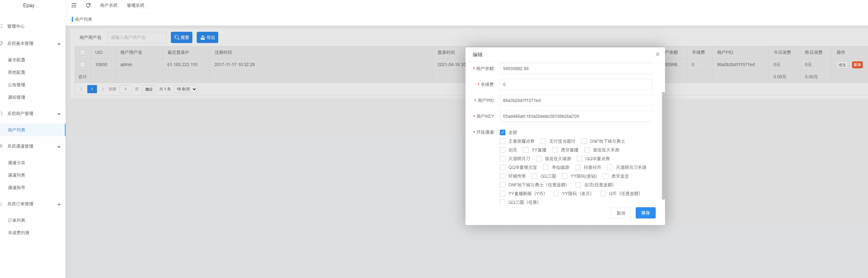The image size is (868, 278).
Task: Click the 导出 export button
Action: coord(207,37)
